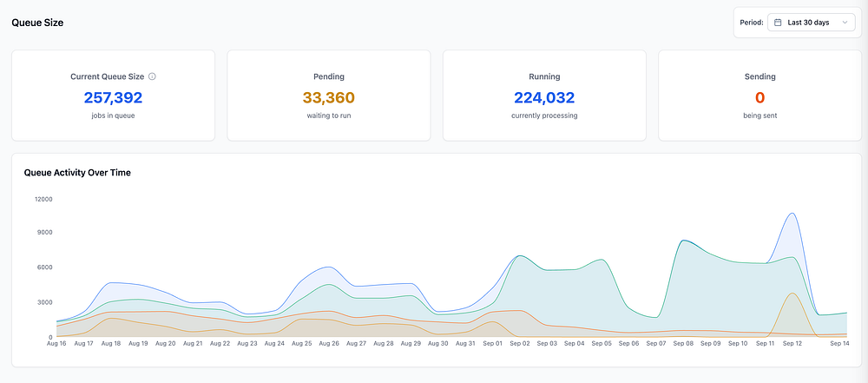This screenshot has width=868, height=383.
Task: Click the Running count 224,032
Action: point(544,97)
